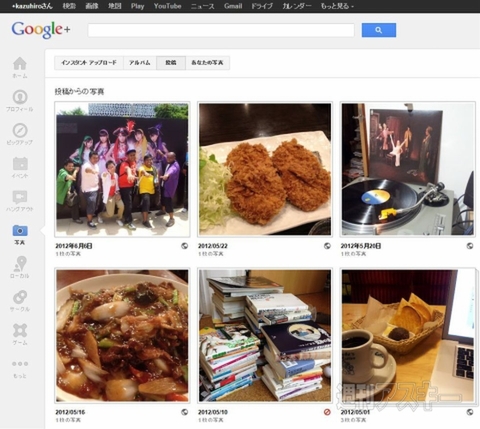This screenshot has width=480, height=429.
Task: Select the あなたの写真 tab
Action: click(x=207, y=63)
